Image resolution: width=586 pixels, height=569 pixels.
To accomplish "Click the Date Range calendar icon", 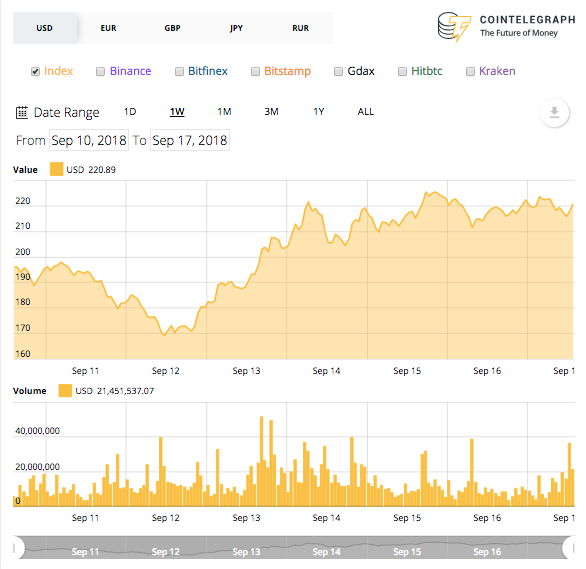I will pyautogui.click(x=22, y=112).
